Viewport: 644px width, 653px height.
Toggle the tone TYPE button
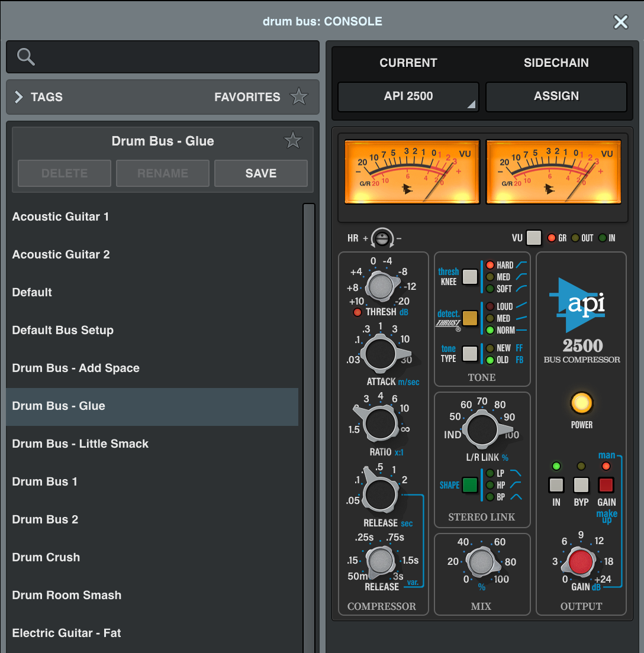[x=470, y=354]
